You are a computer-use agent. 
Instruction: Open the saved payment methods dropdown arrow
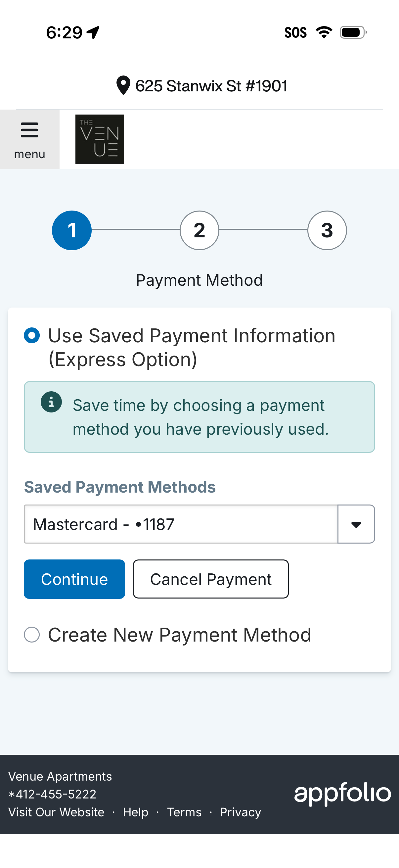coord(356,524)
